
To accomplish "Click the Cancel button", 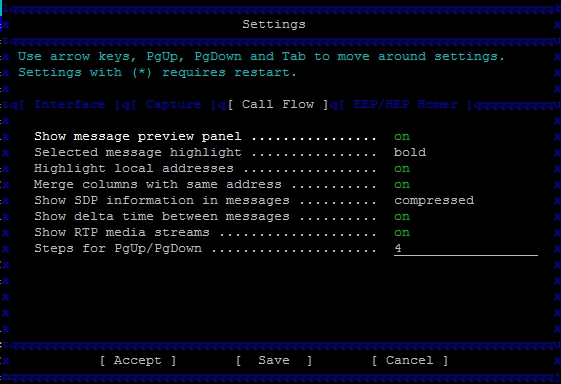I will point(410,360).
